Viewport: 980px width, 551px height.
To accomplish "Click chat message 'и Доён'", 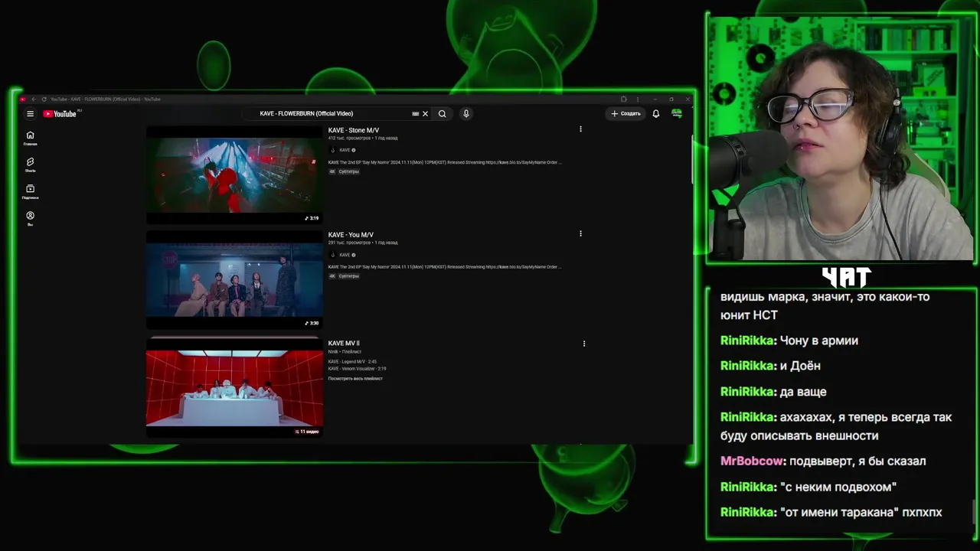I will [800, 366].
